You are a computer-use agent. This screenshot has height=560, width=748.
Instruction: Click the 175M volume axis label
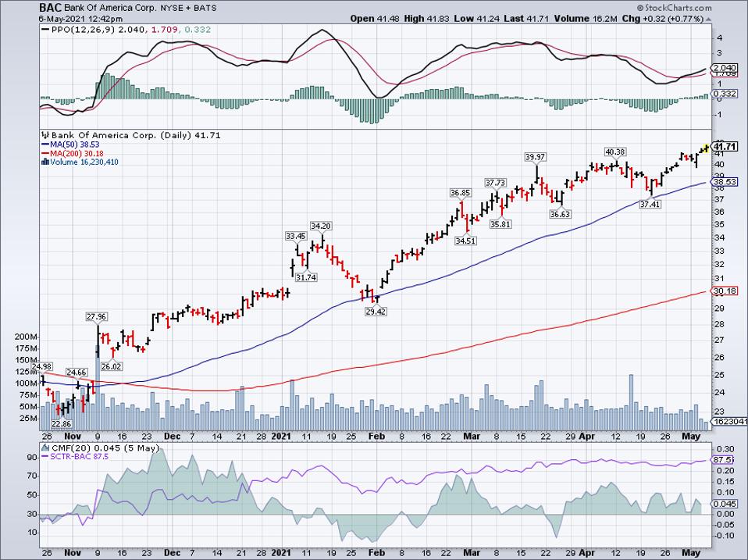click(x=27, y=348)
